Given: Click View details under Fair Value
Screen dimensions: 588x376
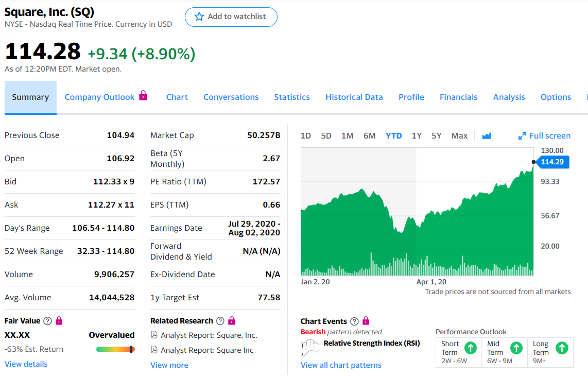Looking at the screenshot, I should (26, 364).
